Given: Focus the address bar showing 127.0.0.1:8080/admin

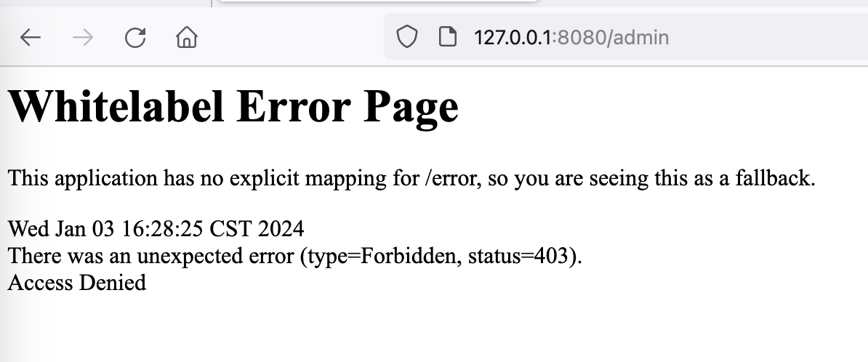Looking at the screenshot, I should pos(625,36).
